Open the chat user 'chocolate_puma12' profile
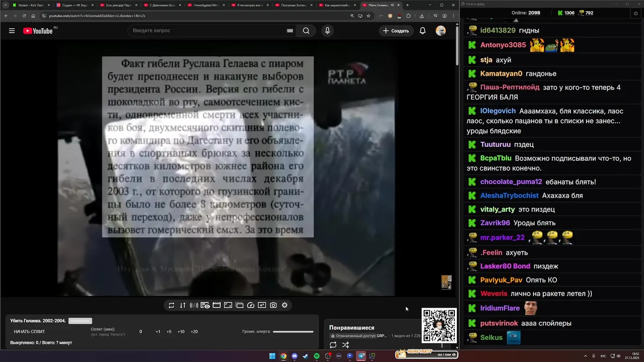Viewport: 644px width, 362px height. point(511,182)
